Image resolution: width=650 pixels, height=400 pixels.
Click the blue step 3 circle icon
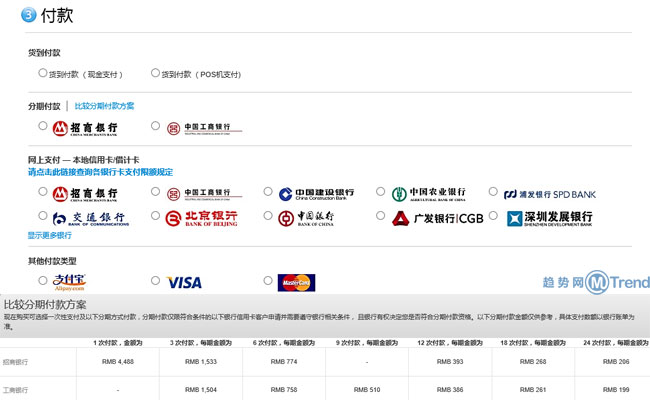point(29,15)
